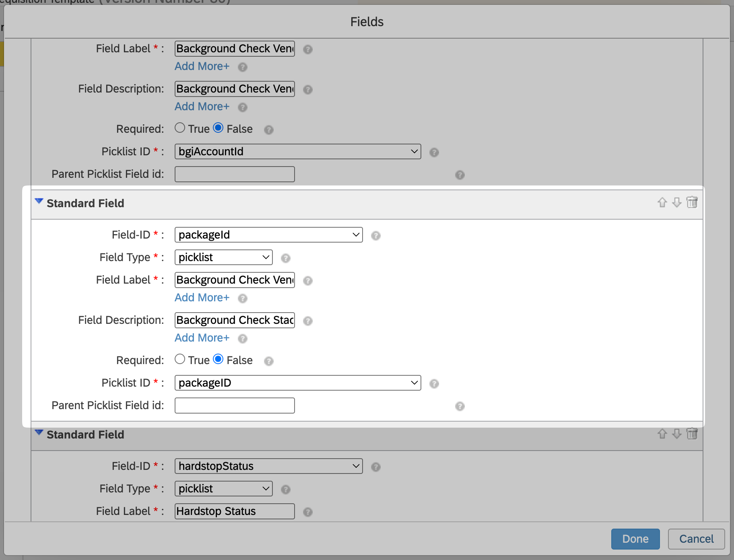Open the packageId Field-ID dropdown
The width and height of the screenshot is (734, 560).
(x=268, y=235)
